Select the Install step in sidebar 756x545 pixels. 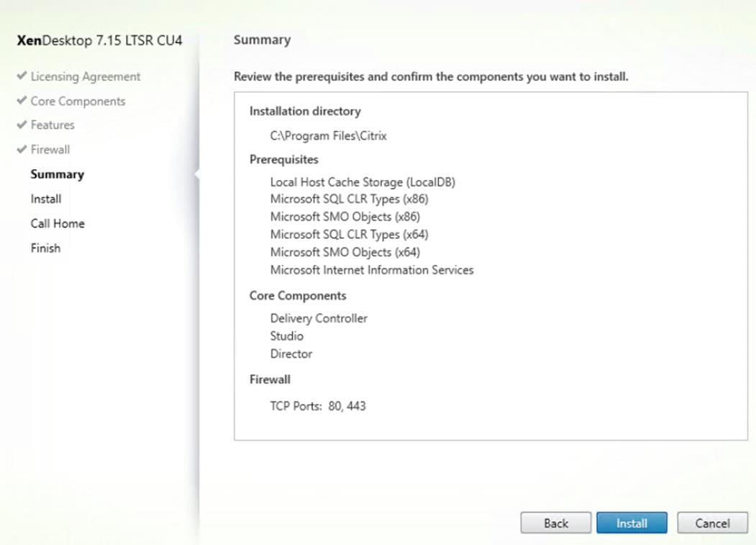point(46,199)
